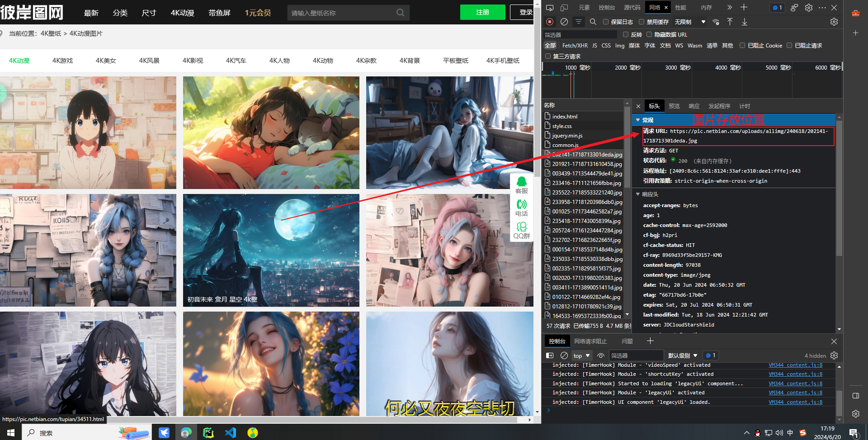Show the console sidebar
This screenshot has height=440, width=868.
click(550, 355)
